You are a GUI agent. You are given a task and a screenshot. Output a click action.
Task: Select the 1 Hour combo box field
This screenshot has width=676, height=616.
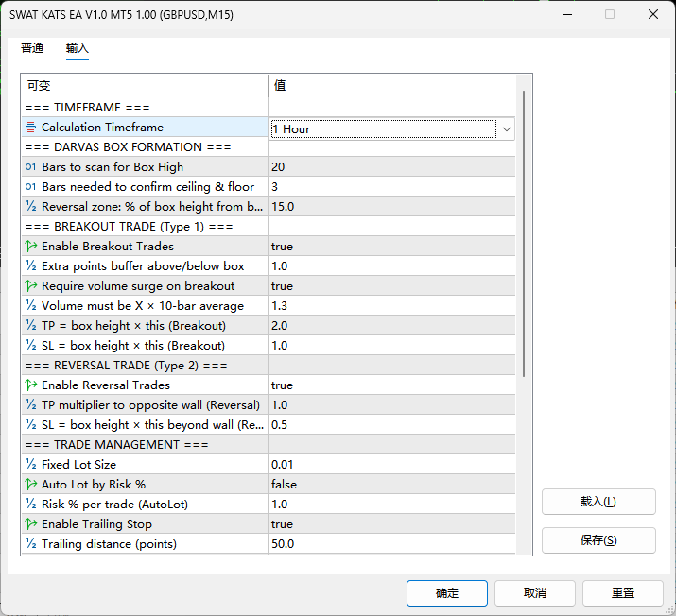point(383,129)
